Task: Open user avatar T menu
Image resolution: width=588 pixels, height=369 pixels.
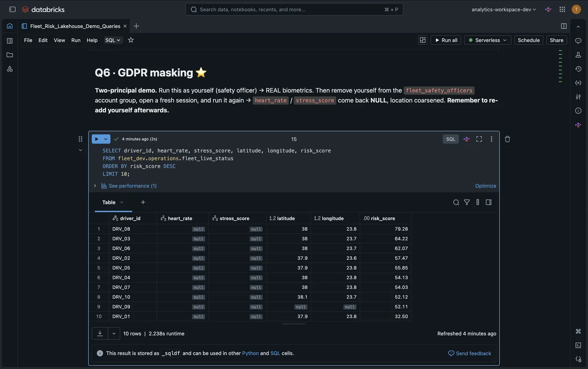Action: (x=576, y=9)
